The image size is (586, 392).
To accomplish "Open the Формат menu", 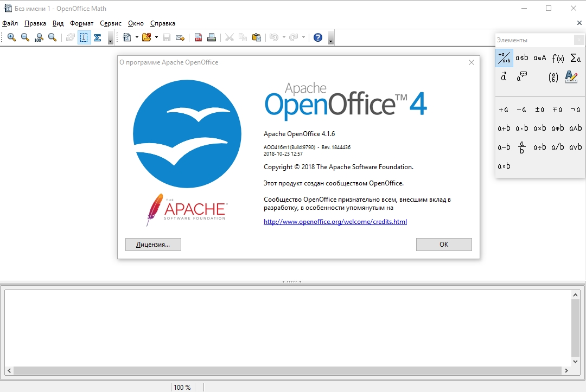I will pyautogui.click(x=81, y=23).
